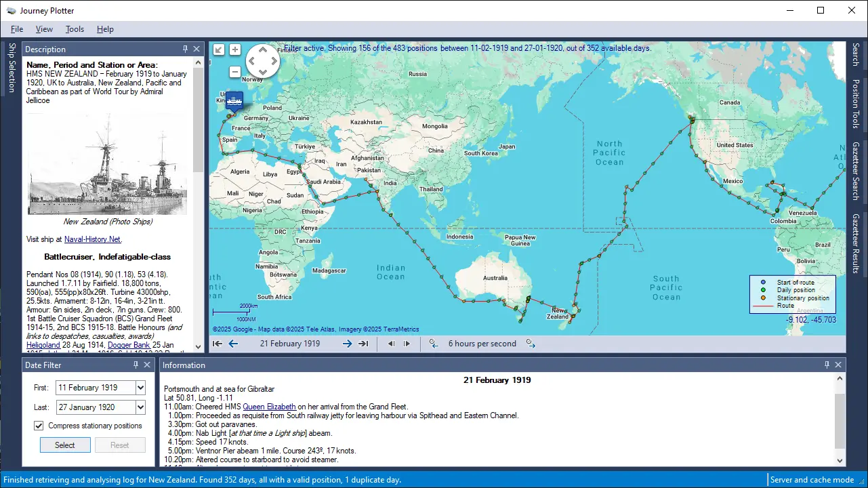This screenshot has width=868, height=488.
Task: Click the Start of route legend entry
Action: point(795,282)
